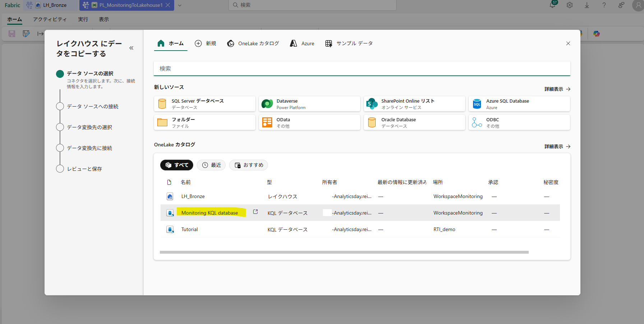Open the help question mark icon
Image resolution: width=644 pixels, height=324 pixels.
tap(604, 5)
